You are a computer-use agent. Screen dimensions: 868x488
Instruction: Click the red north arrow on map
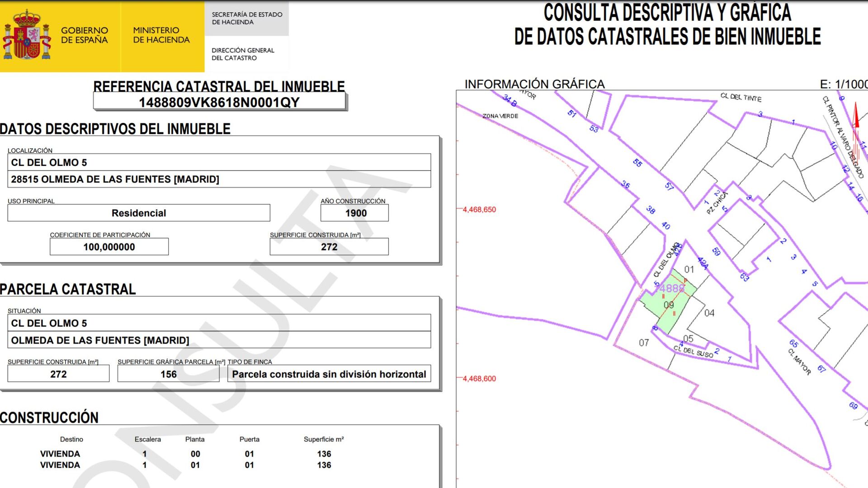[855, 117]
